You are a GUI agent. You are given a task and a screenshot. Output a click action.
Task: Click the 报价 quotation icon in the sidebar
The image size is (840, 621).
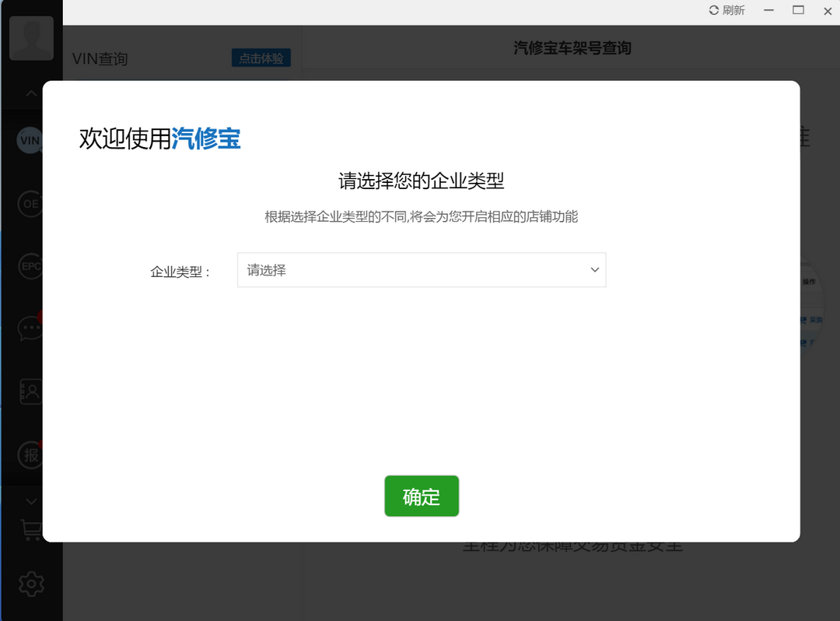click(30, 455)
